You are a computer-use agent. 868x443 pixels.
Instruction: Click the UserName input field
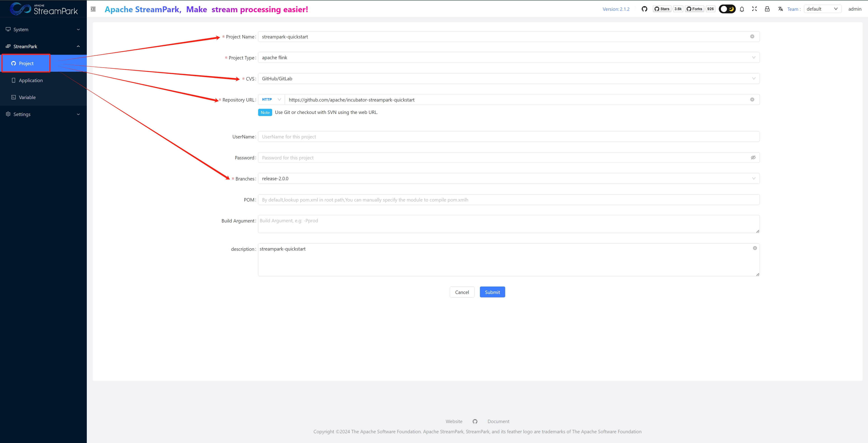tap(508, 137)
